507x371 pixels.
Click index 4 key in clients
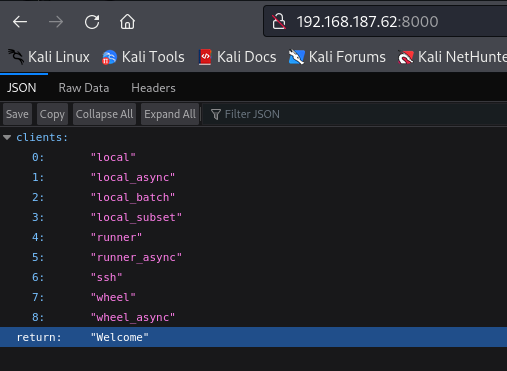coord(38,237)
